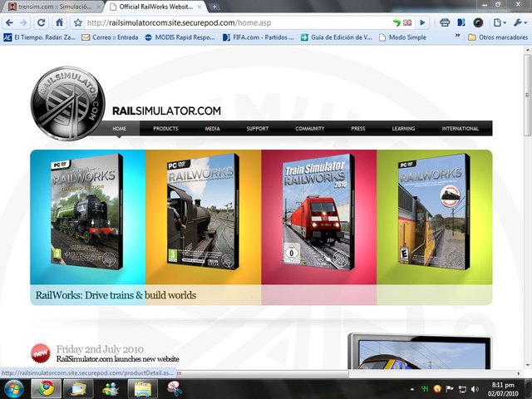Image resolution: width=532 pixels, height=399 pixels.
Task: Open the Chrome wrench settings menu
Action: click(520, 22)
